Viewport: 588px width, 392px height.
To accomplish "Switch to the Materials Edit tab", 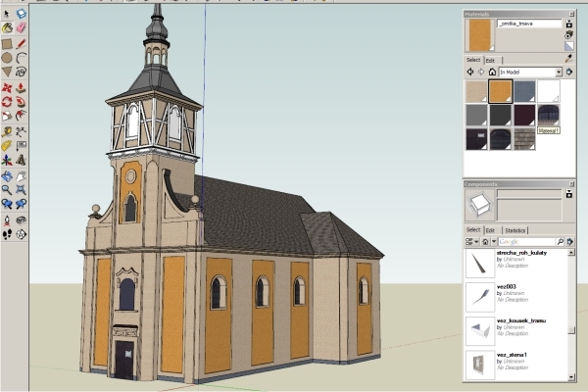I will [x=491, y=60].
